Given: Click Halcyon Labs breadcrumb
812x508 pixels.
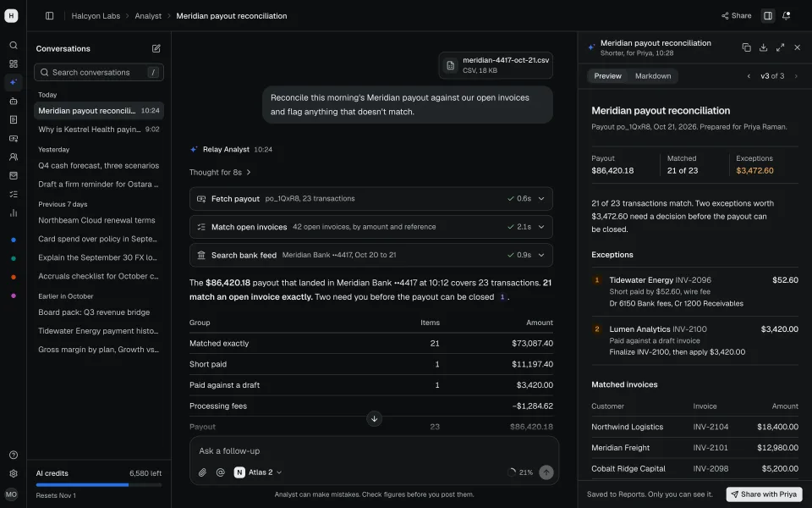Looking at the screenshot, I should point(96,15).
